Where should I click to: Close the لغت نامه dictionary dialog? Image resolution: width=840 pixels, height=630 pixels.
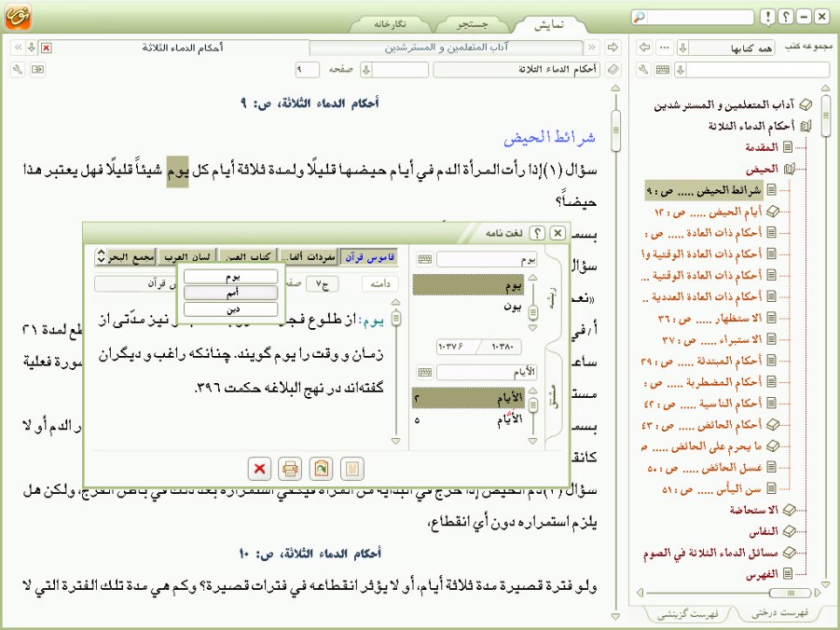pyautogui.click(x=558, y=233)
